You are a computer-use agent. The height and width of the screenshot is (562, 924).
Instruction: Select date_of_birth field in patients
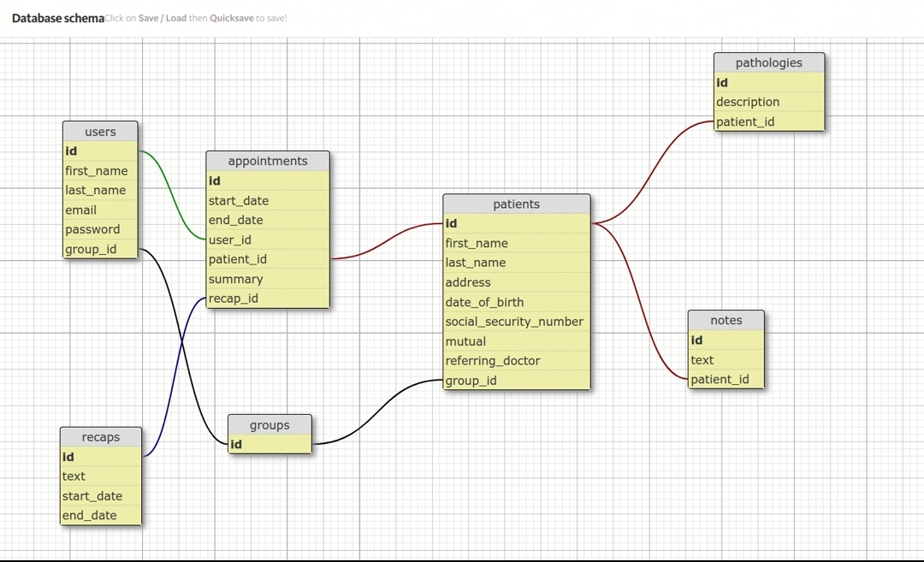pyautogui.click(x=516, y=302)
